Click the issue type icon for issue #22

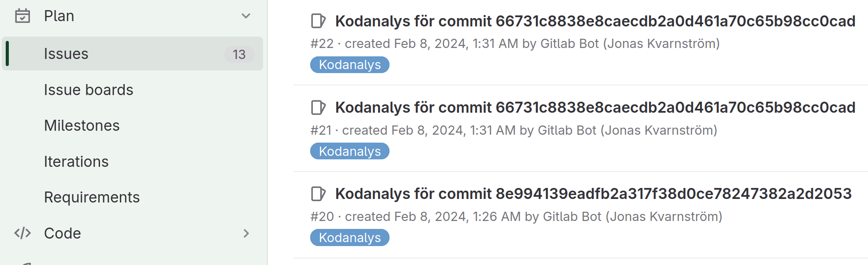pos(318,21)
